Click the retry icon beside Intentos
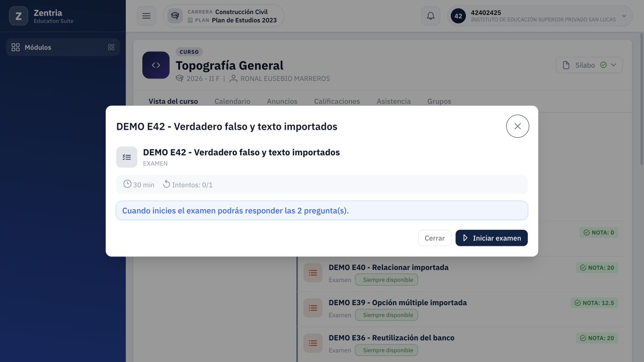Screen dimensions: 644x362 167,184
